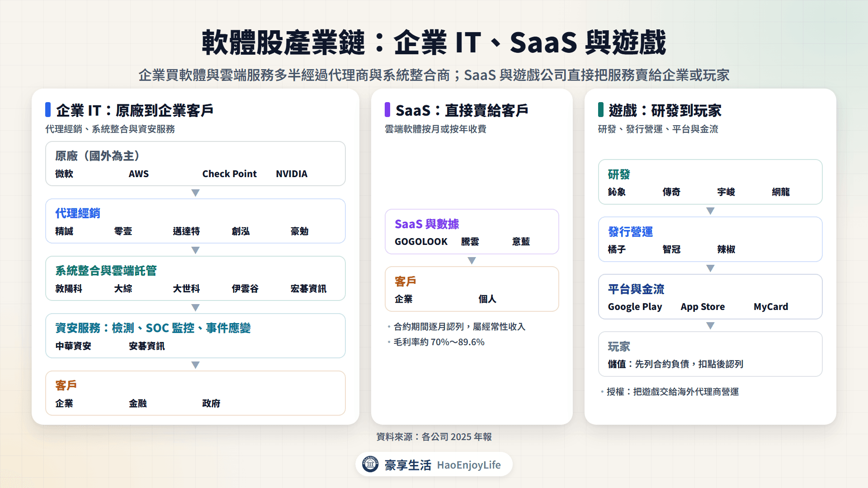The height and width of the screenshot is (488, 868).
Task: Select '傳奇' game developer
Action: pos(671,192)
